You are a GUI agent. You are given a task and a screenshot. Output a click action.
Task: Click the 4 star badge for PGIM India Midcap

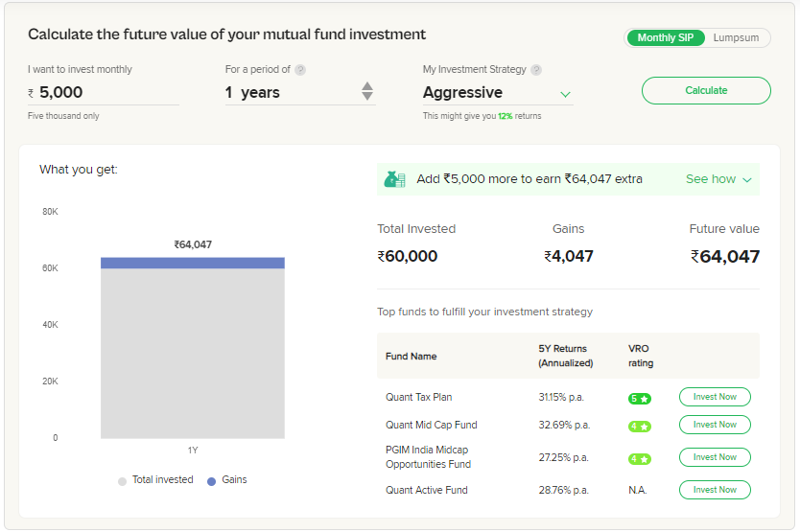pos(639,458)
